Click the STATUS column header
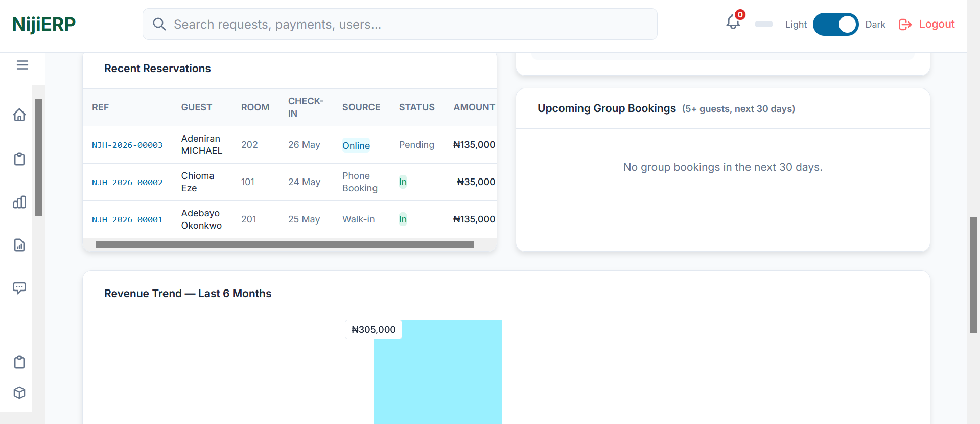 tap(416, 107)
